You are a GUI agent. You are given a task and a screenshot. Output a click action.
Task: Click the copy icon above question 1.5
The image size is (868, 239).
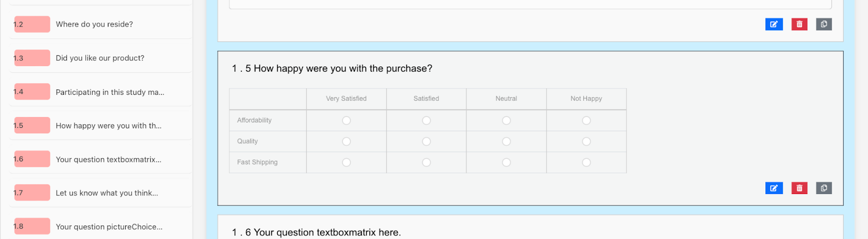[x=824, y=24]
